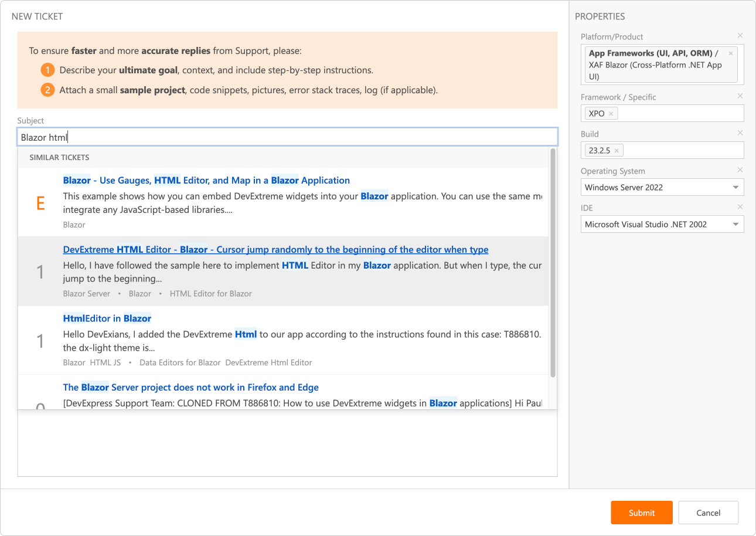Remove the 23.2.5 build tag
Image resolution: width=756 pixels, height=536 pixels.
(x=617, y=151)
